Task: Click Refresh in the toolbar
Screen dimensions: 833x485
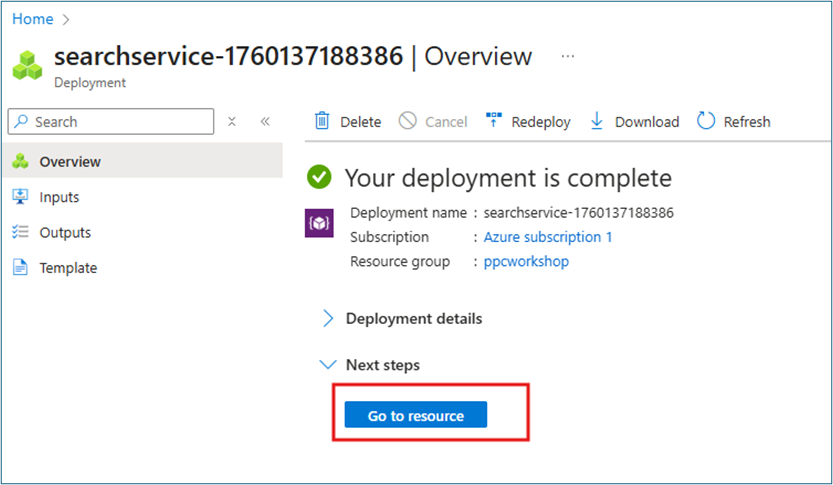Action: tap(746, 122)
